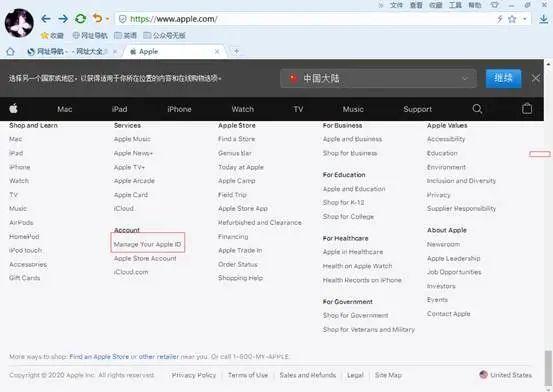The width and height of the screenshot is (553, 392).
Task: Open the 公众号 bookmark folder
Action: click(165, 35)
